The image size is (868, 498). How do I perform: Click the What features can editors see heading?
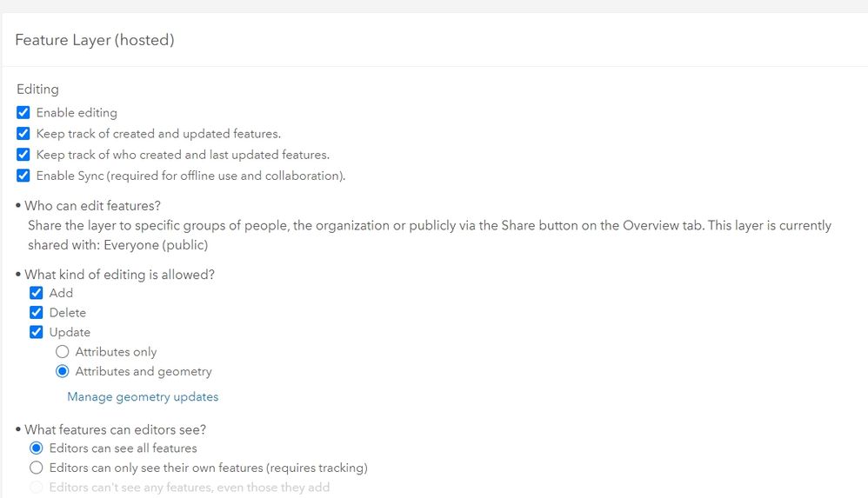tap(115, 429)
